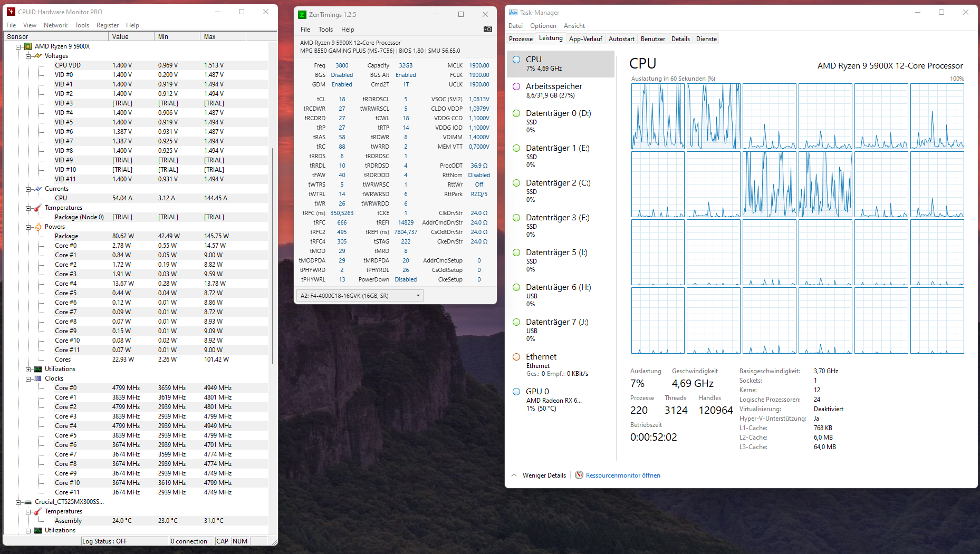This screenshot has height=554, width=980.
Task: Click the first logical processor usage graph
Action: [x=658, y=116]
